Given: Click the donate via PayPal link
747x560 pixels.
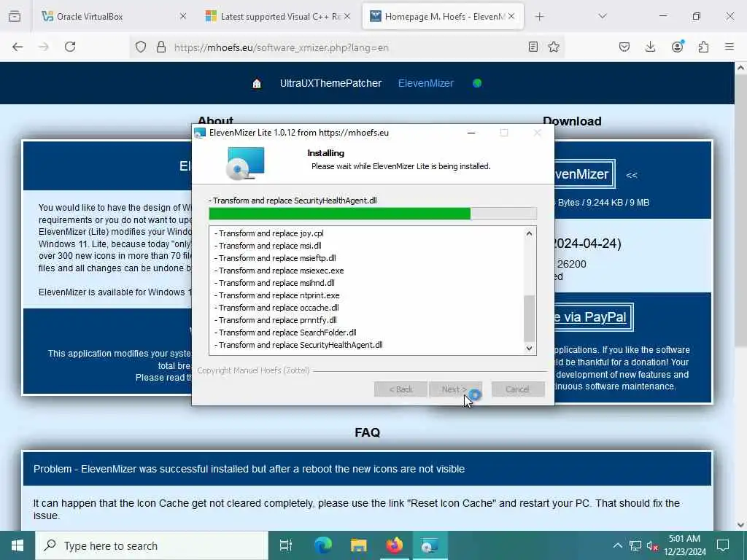Looking at the screenshot, I should point(594,317).
